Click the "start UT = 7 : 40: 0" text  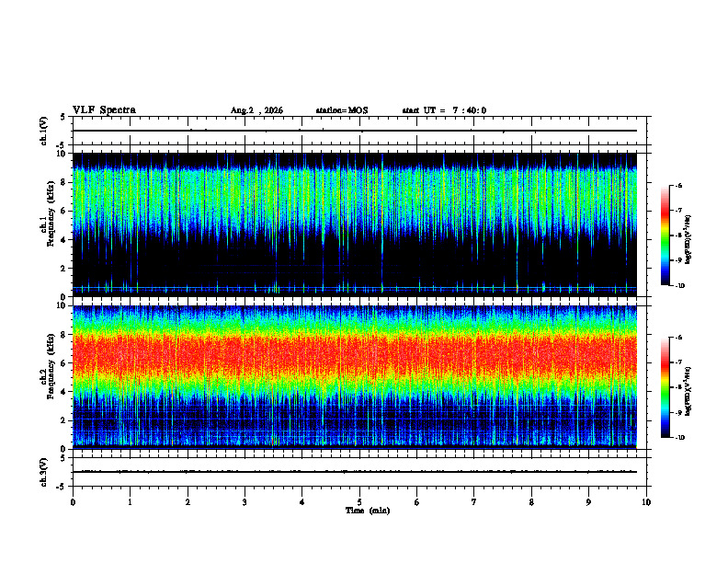pyautogui.click(x=444, y=110)
